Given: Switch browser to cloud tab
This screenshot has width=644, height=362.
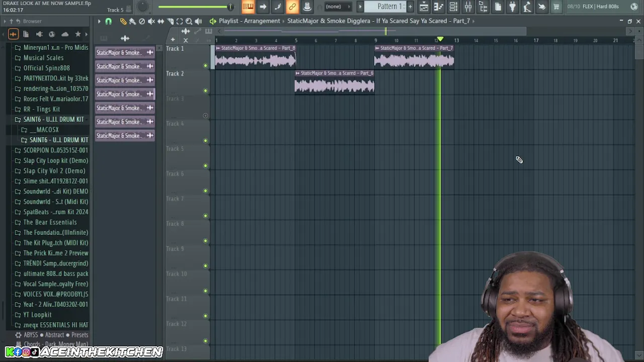Looking at the screenshot, I should [65, 34].
